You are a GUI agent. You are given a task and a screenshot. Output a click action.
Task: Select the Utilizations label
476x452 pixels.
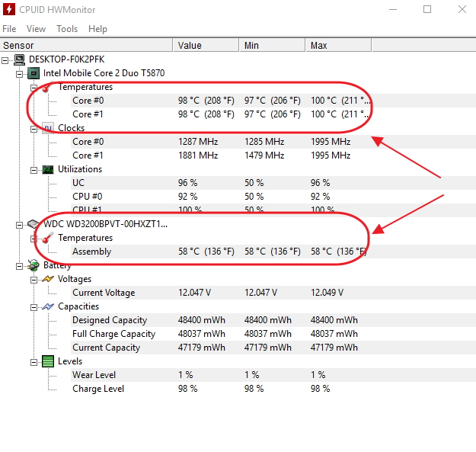pyautogui.click(x=80, y=169)
